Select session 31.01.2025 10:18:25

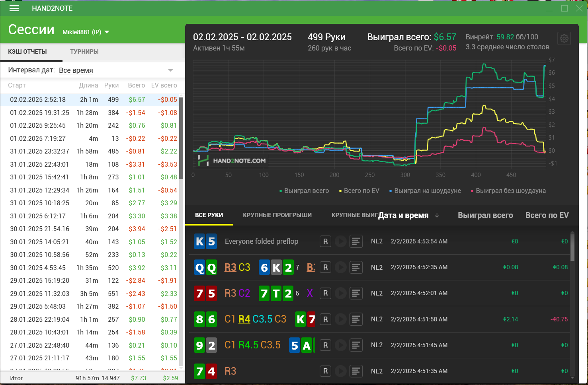tap(90, 203)
